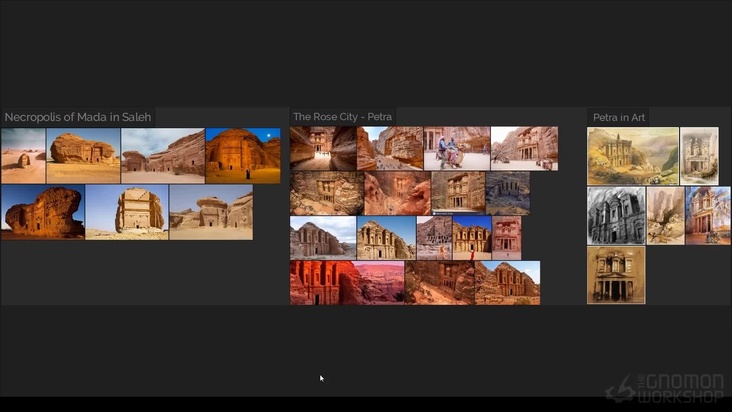Choose the mushroom-shaped rock tomb photo
Image resolution: width=732 pixels, height=412 pixels.
[211, 212]
